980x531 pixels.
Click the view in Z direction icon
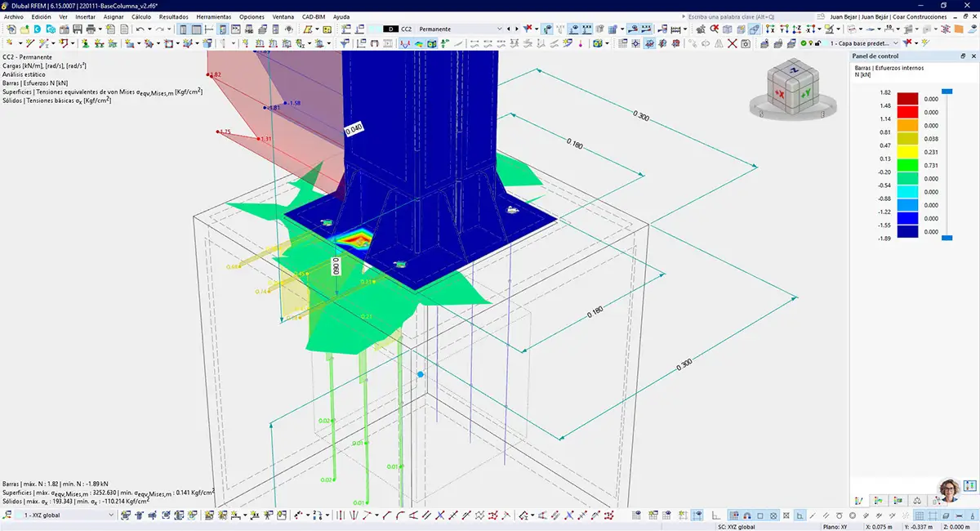tap(796, 29)
